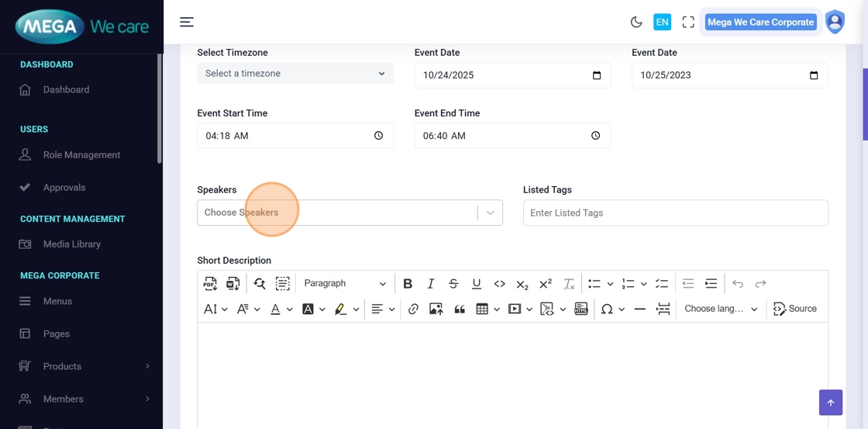Insert a link using the link icon
868x429 pixels.
pyautogui.click(x=413, y=309)
